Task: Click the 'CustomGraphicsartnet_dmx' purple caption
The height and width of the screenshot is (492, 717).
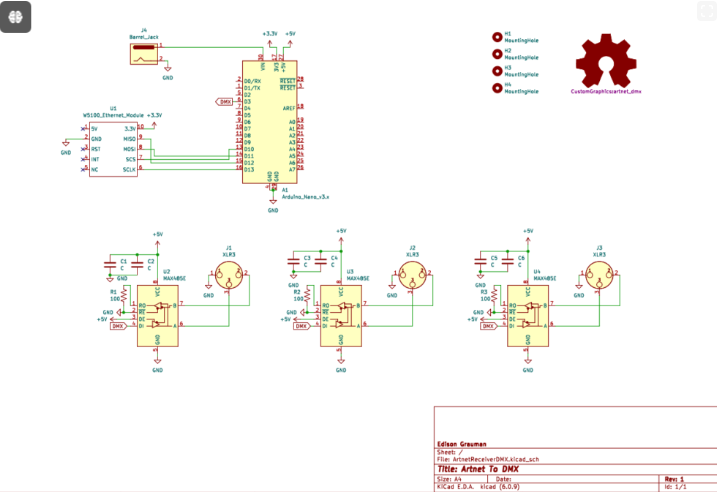Action: pos(606,91)
